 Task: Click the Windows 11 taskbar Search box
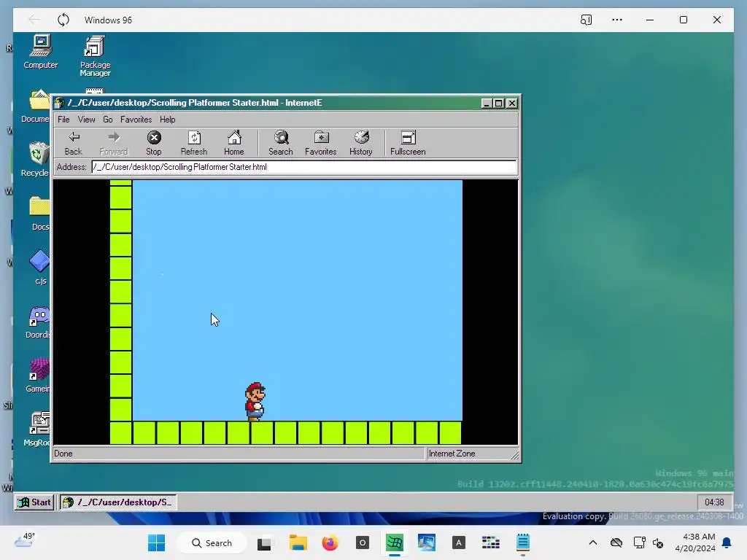(x=212, y=542)
